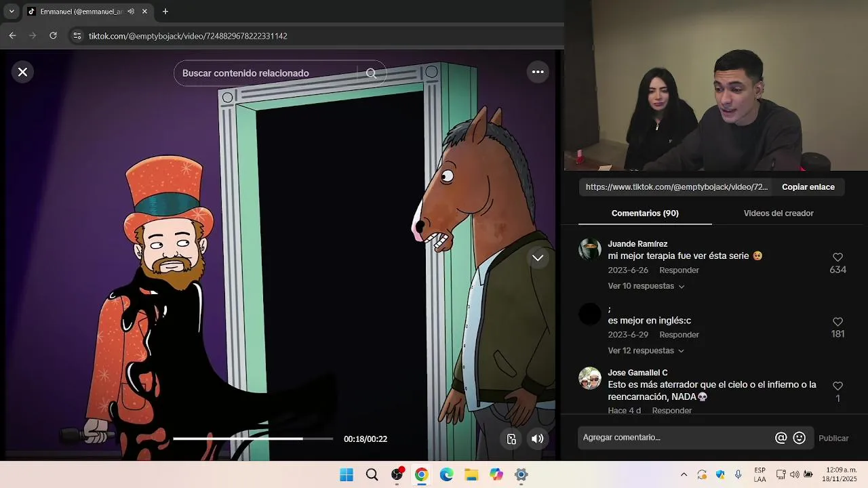
Task: Open the emoji picker in comment box
Action: point(800,438)
